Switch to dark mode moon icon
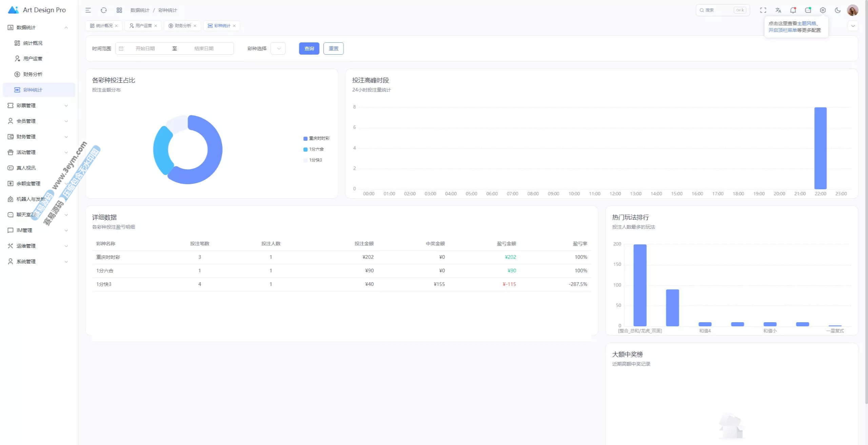 click(x=837, y=10)
